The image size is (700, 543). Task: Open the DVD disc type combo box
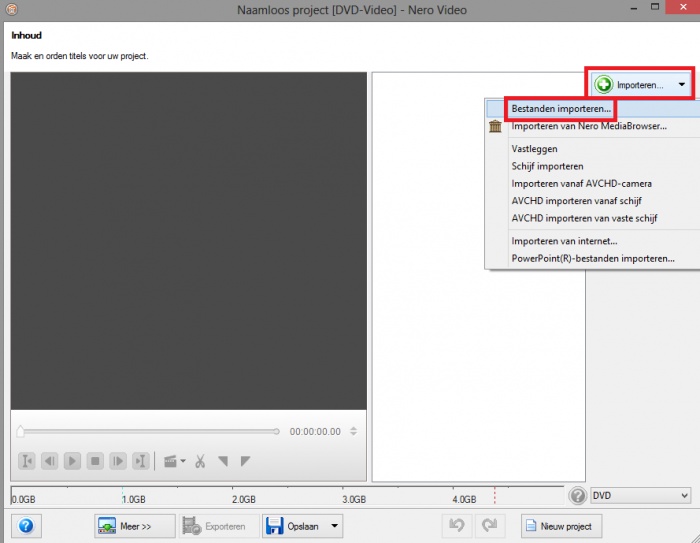point(640,496)
